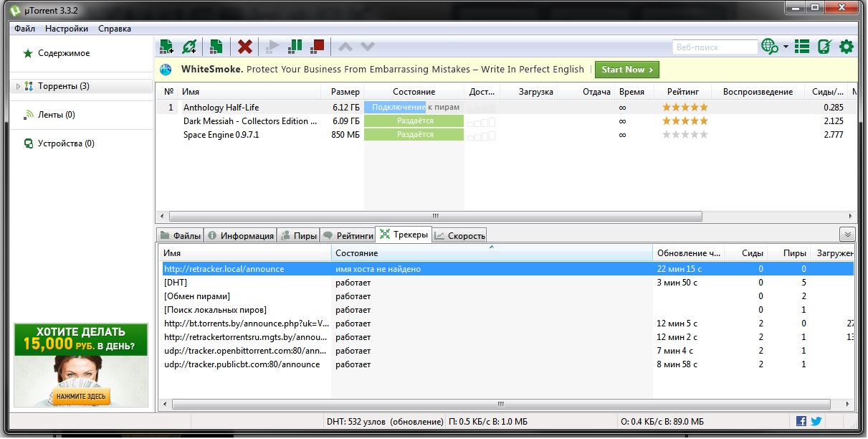Image resolution: width=868 pixels, height=439 pixels.
Task: Switch to the Скорость tab
Action: click(x=459, y=235)
